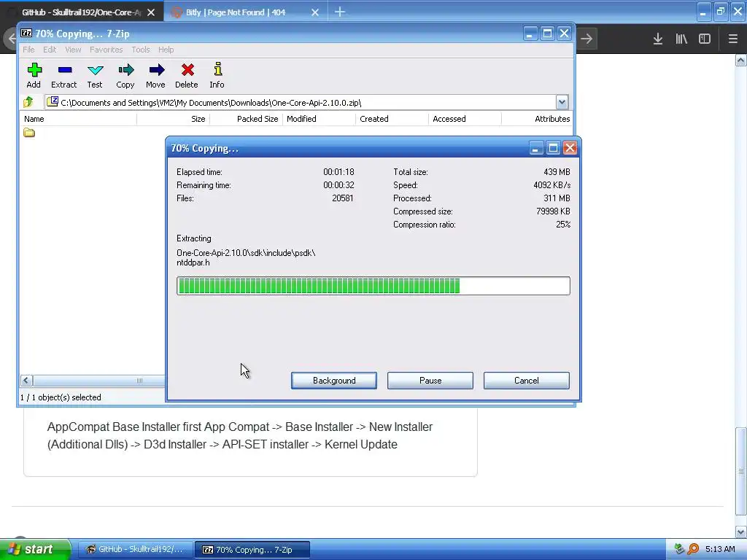
Task: Click the Windows start button
Action: pos(35,549)
